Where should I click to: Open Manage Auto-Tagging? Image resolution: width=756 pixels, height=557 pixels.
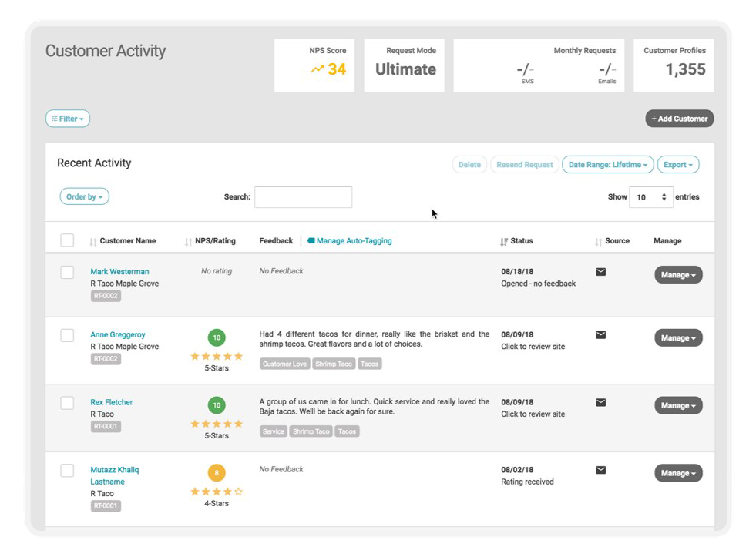tap(353, 240)
